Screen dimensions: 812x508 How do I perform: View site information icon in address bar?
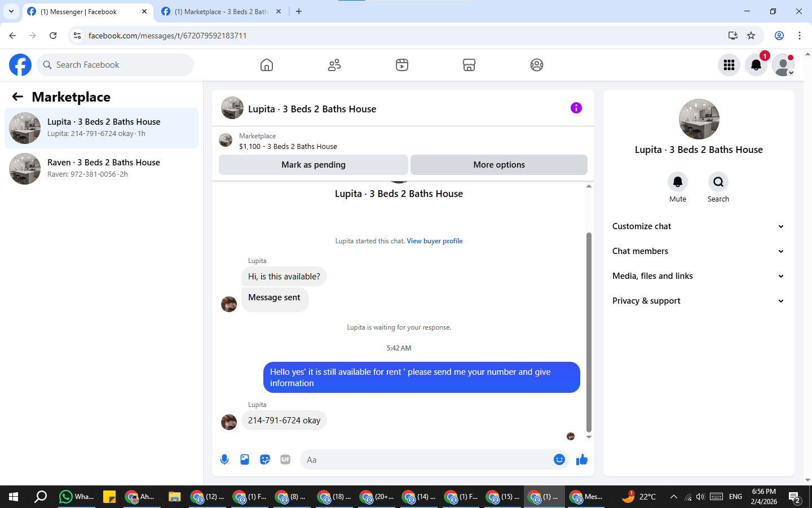pyautogui.click(x=77, y=36)
